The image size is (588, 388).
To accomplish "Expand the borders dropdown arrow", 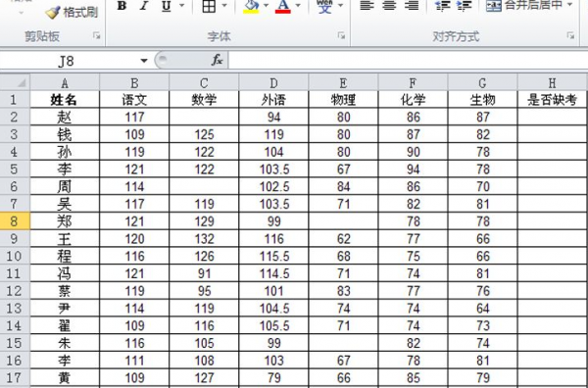I will coord(224,6).
